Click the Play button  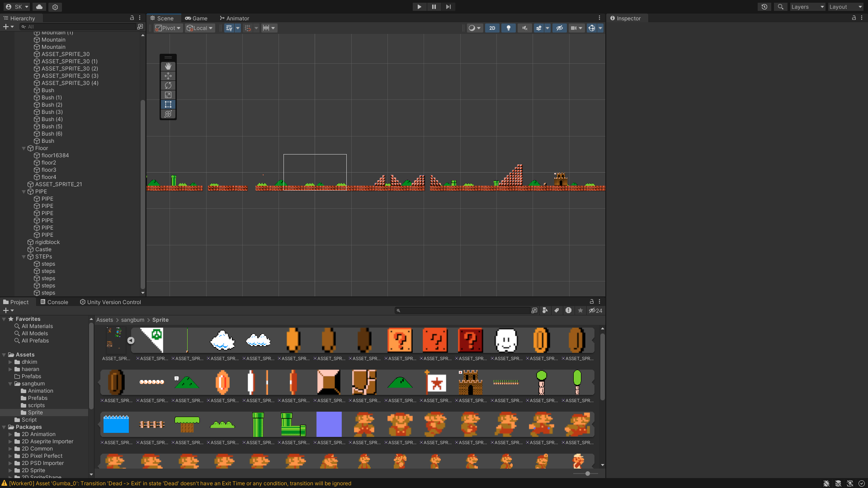pyautogui.click(x=419, y=7)
